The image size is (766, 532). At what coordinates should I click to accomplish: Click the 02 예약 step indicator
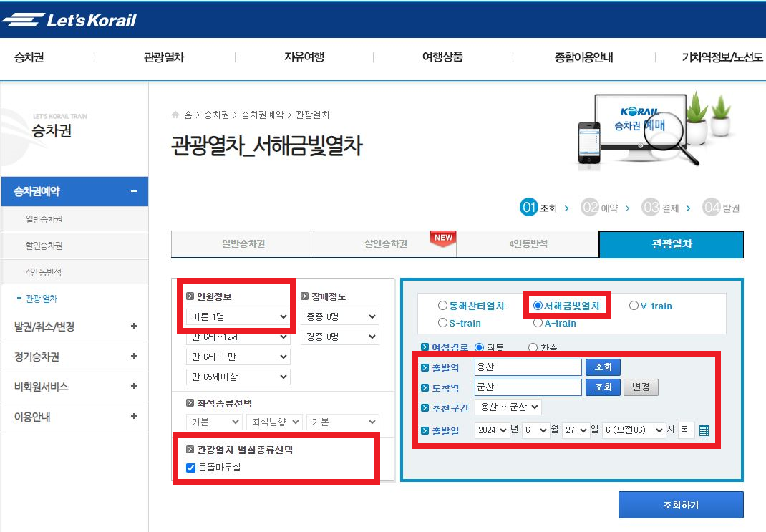tap(599, 208)
